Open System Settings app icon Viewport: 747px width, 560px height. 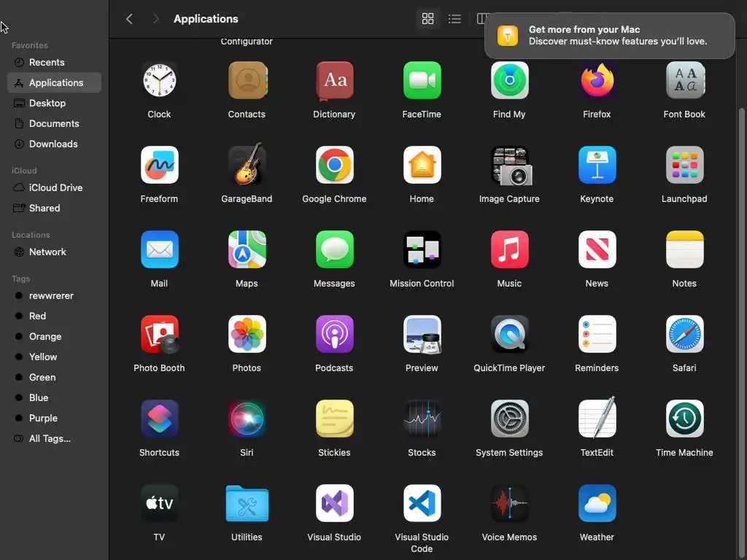point(509,419)
